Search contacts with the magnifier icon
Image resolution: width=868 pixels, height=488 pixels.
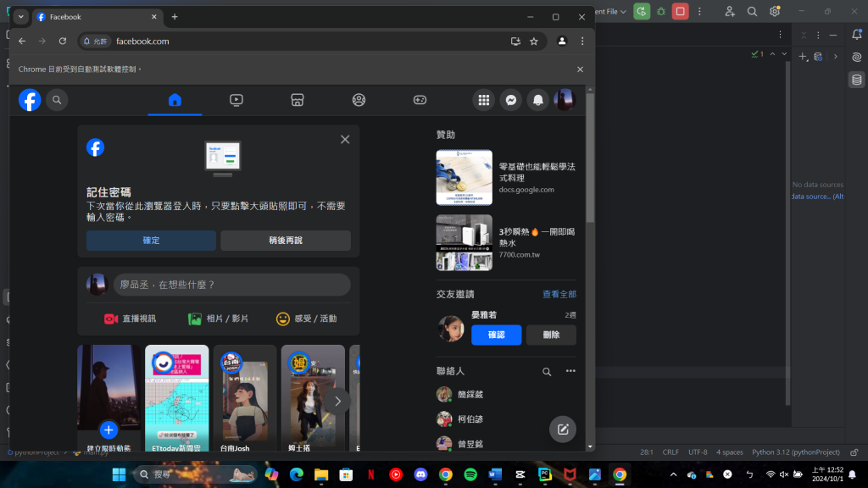547,372
